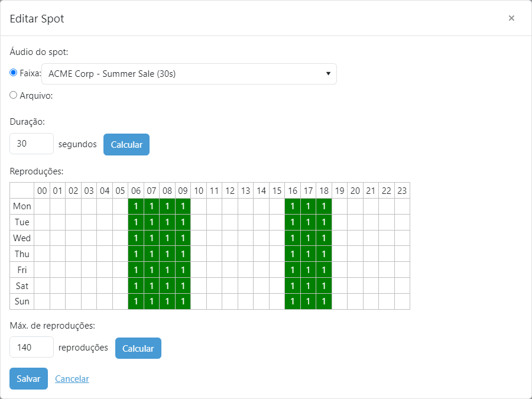Click the empty Thursday 23 hour cell

pos(402,254)
